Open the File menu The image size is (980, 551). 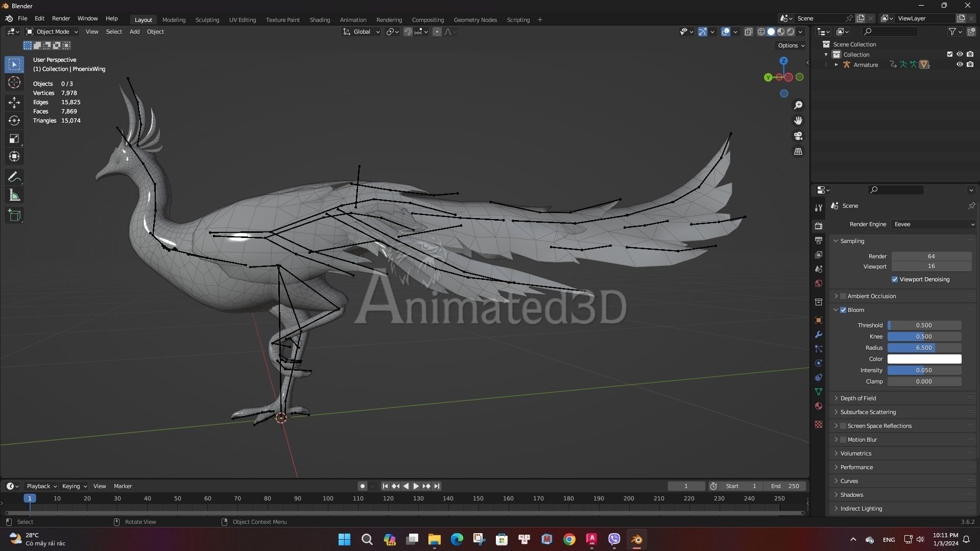click(x=22, y=18)
